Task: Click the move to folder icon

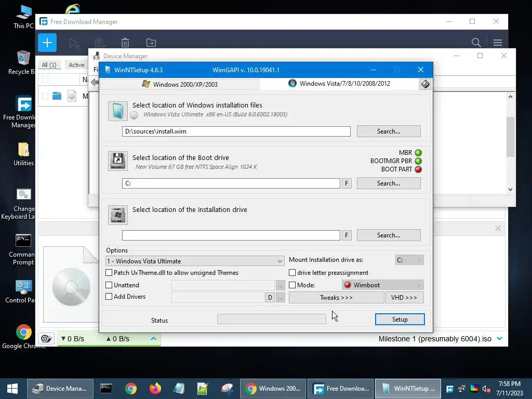Action: 151,43
